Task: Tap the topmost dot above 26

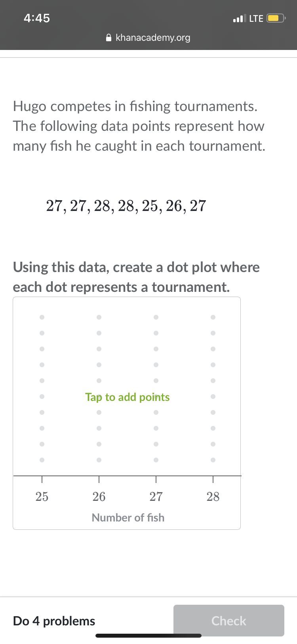Action: coord(99,317)
